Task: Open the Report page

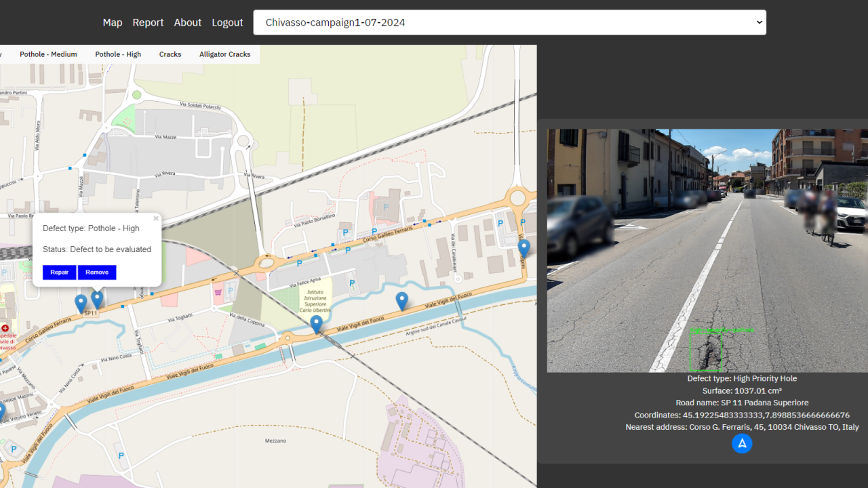Action: 148,22
